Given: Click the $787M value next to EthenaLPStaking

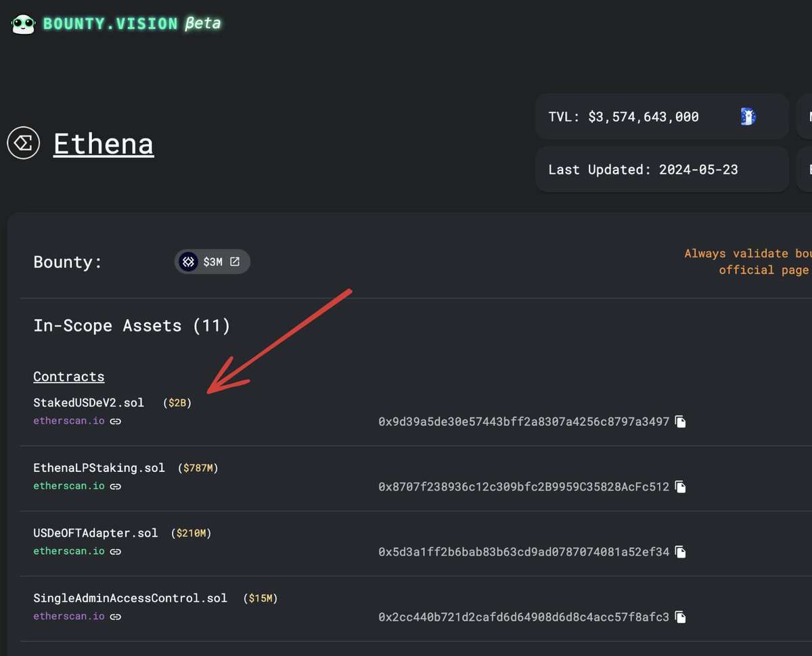Looking at the screenshot, I should [198, 468].
